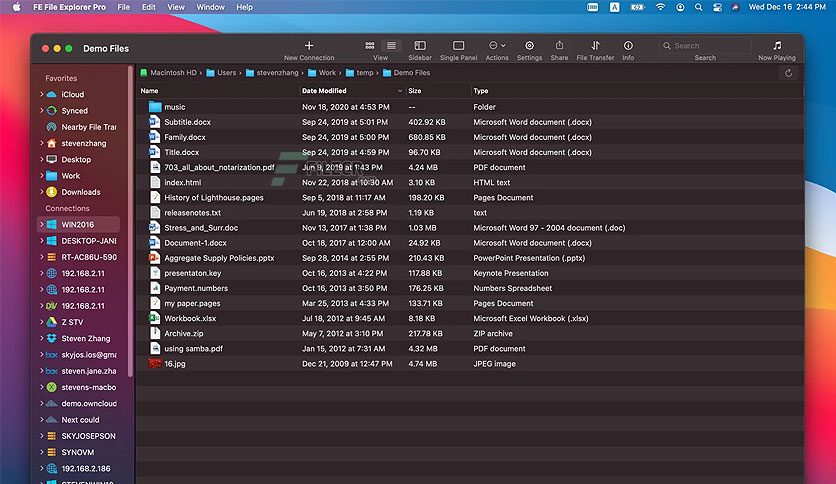This screenshot has height=484, width=836.
Task: Select Nearby File Transfer icon
Action: [52, 127]
